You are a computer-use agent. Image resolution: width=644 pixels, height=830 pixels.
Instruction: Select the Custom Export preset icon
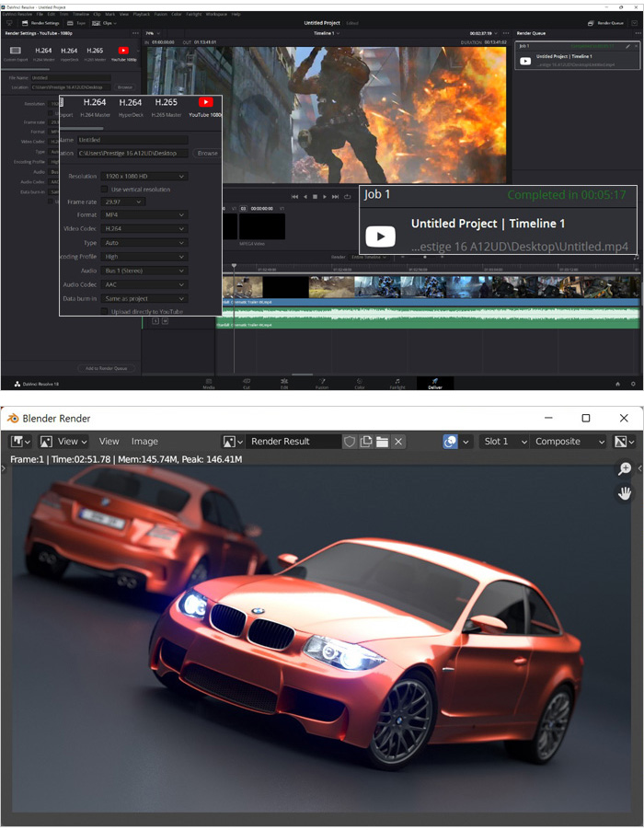tap(16, 51)
